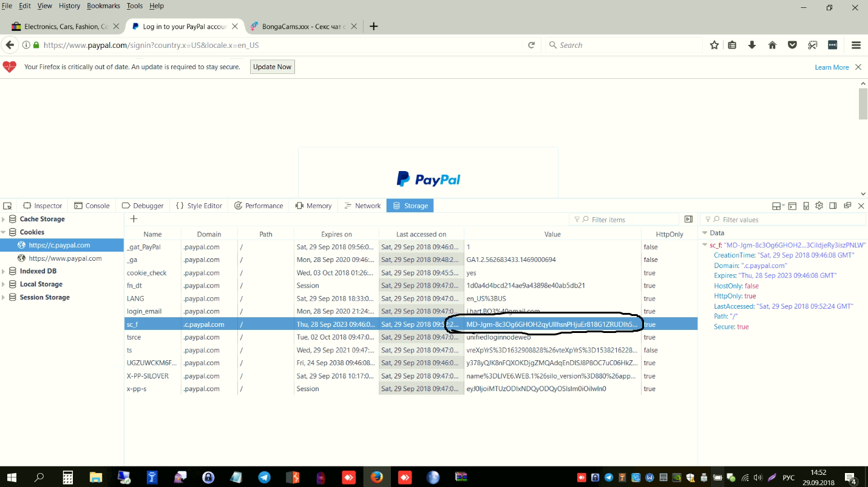
Task: Save page to Pocket icon
Action: pos(792,45)
